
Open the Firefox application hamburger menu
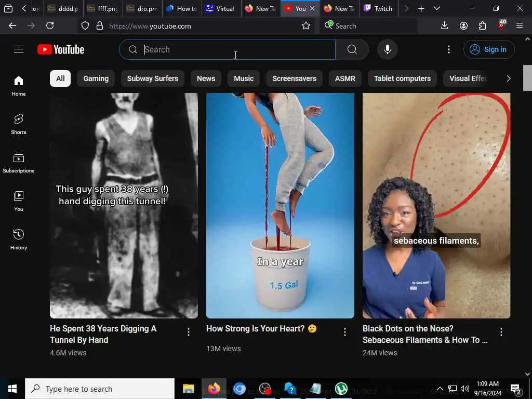pos(520,26)
